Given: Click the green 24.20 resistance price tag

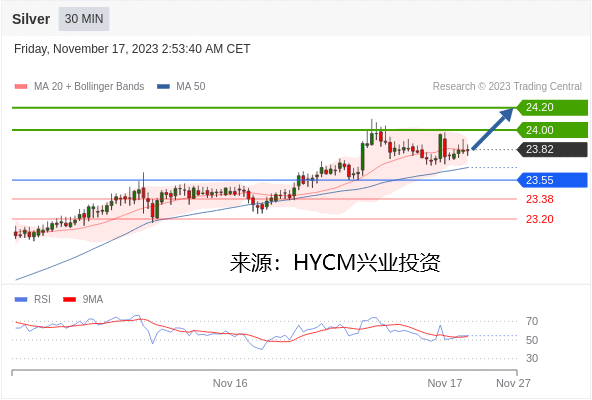Looking at the screenshot, I should [552, 108].
